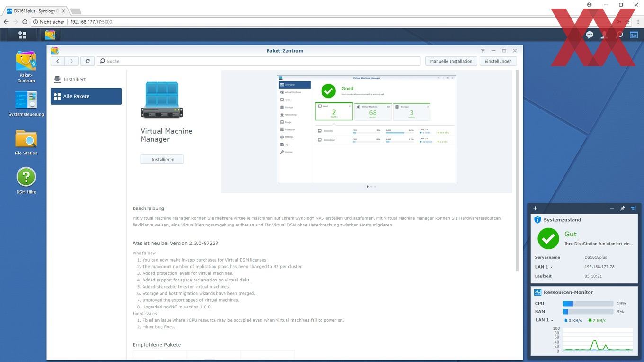The width and height of the screenshot is (644, 362).
Task: Click the Virtual Machine Manager screenshot preview
Action: (367, 129)
